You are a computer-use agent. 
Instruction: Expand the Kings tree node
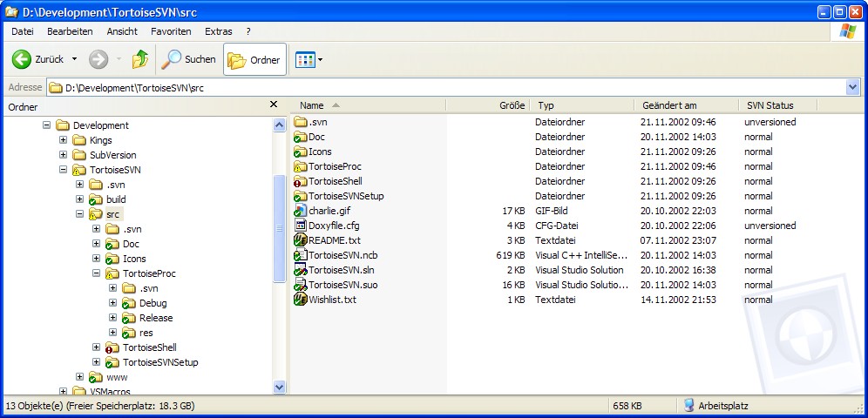[63, 140]
